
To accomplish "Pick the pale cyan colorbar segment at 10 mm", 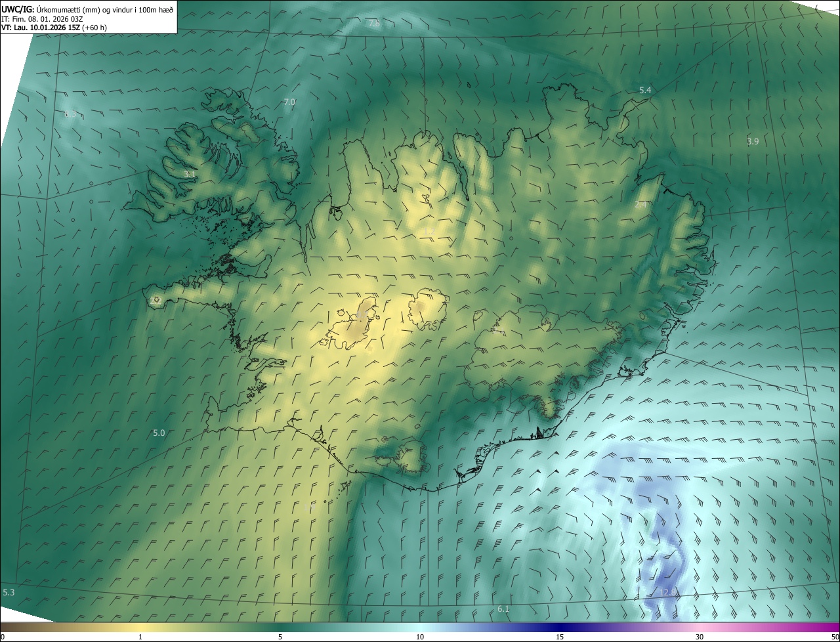I will (420, 627).
